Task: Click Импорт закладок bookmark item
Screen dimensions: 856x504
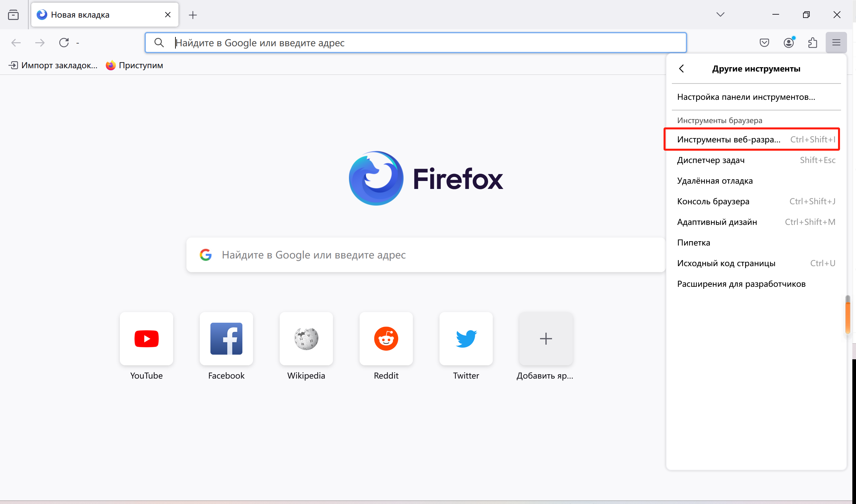Action: point(53,65)
